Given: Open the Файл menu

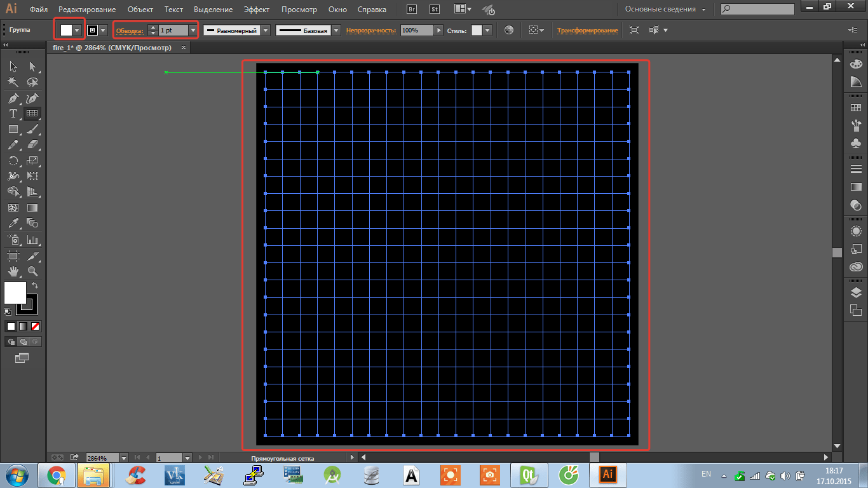Looking at the screenshot, I should [x=39, y=10].
